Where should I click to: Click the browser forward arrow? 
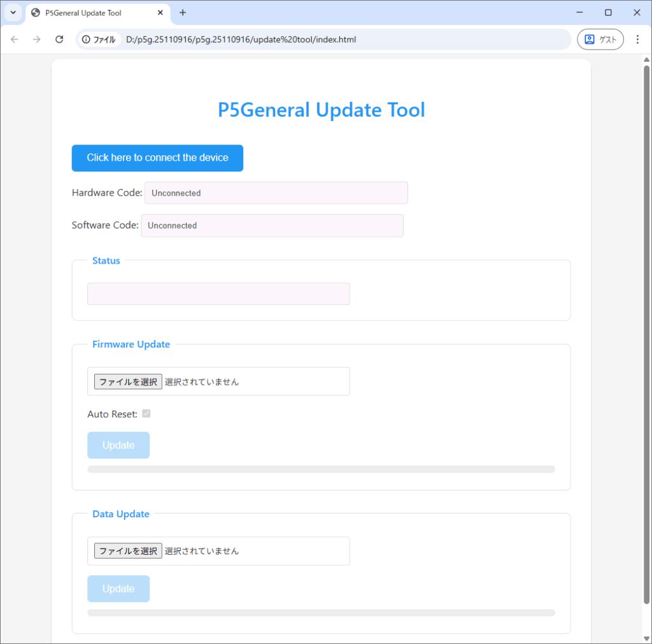(x=37, y=39)
